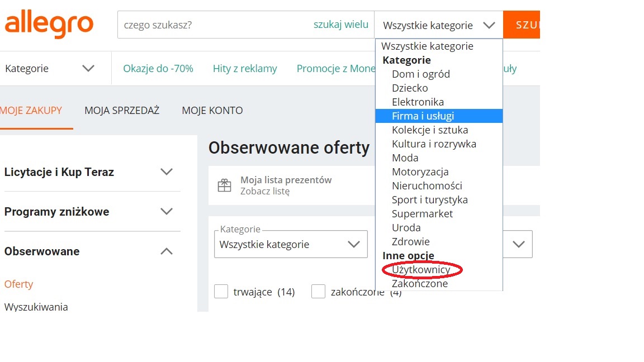Open the main Kategorie menu chevron

[x=88, y=69]
